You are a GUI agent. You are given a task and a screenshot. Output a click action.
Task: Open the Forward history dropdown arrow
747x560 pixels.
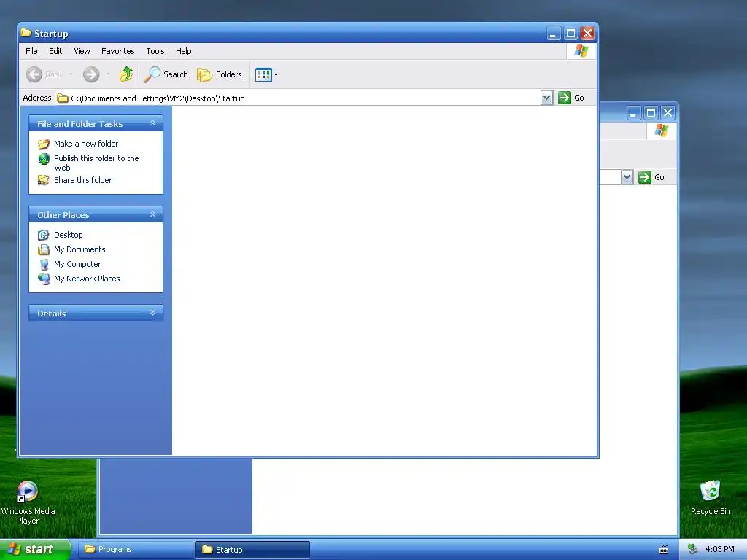108,74
